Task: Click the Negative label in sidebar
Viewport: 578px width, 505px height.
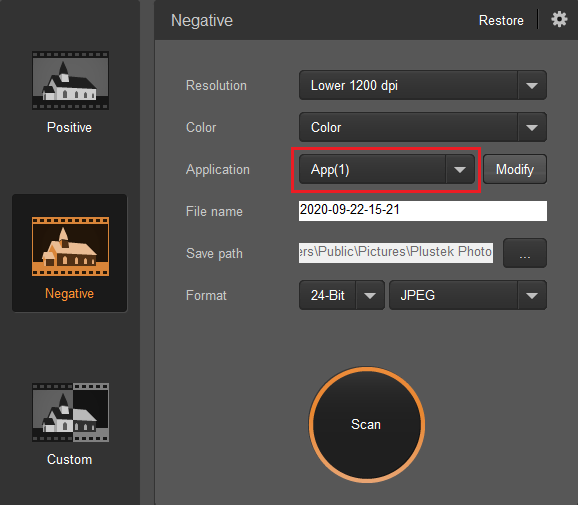Action: tap(69, 293)
